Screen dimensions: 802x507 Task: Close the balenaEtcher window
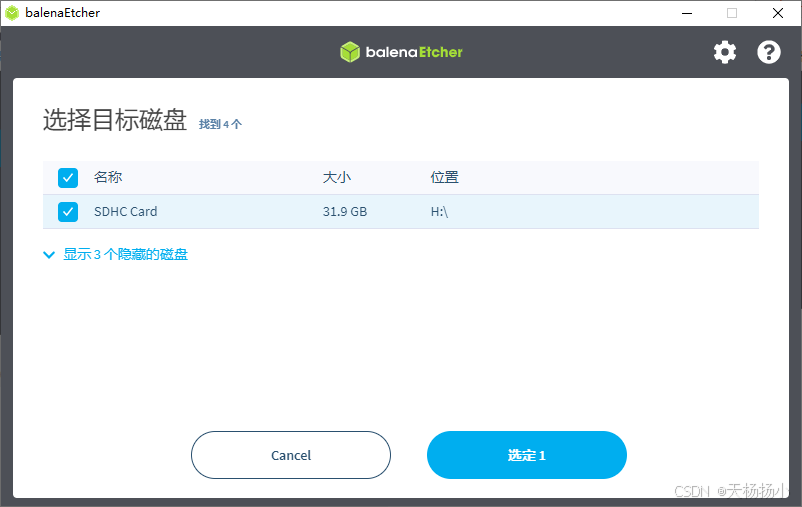(x=778, y=13)
